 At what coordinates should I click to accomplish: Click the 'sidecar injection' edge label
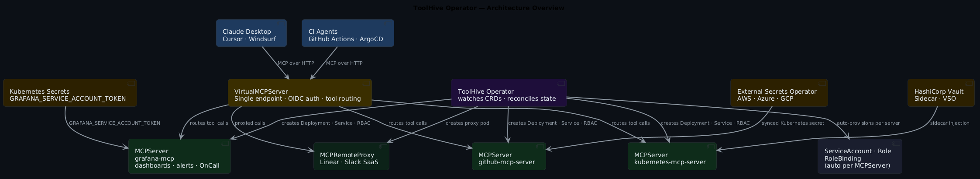(x=950, y=123)
